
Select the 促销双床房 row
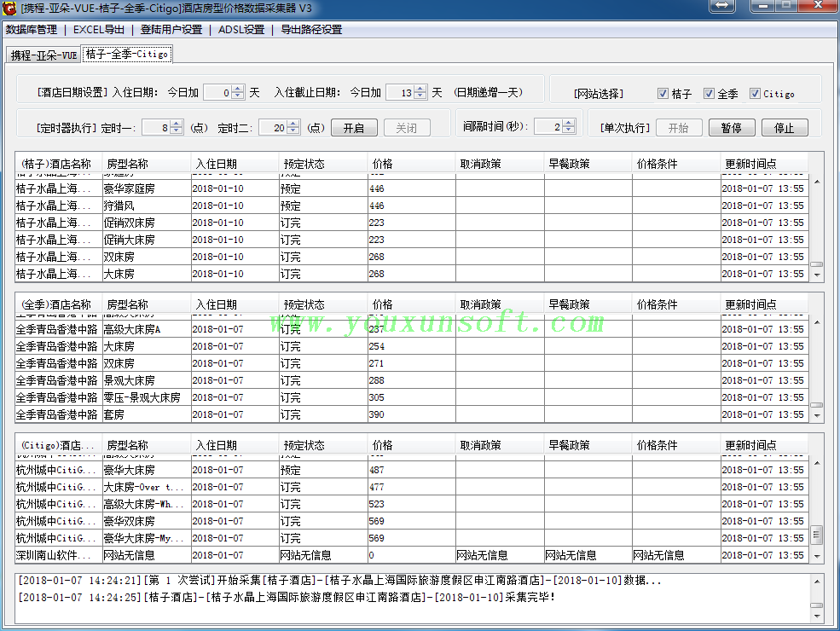[x=411, y=223]
